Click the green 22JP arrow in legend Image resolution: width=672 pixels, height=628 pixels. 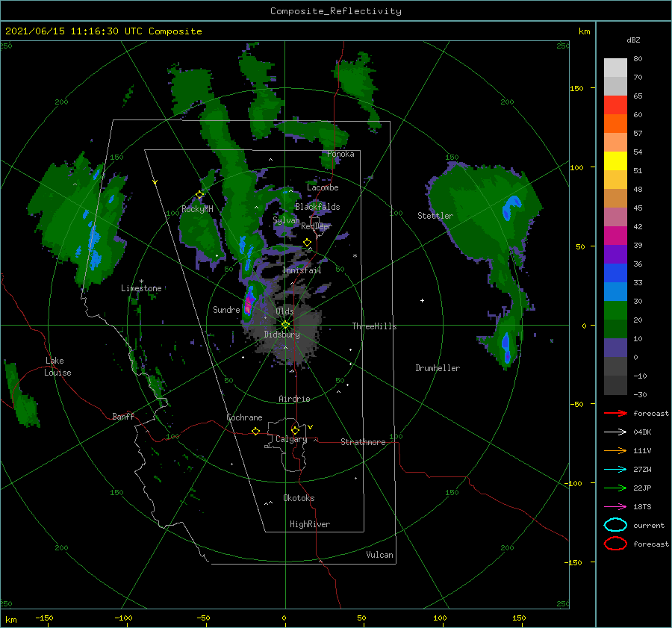(615, 488)
